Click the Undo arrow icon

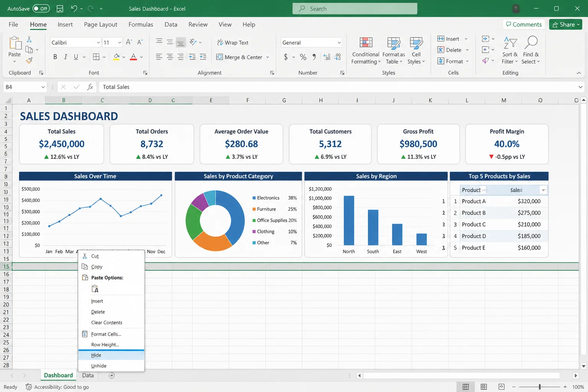(x=74, y=8)
